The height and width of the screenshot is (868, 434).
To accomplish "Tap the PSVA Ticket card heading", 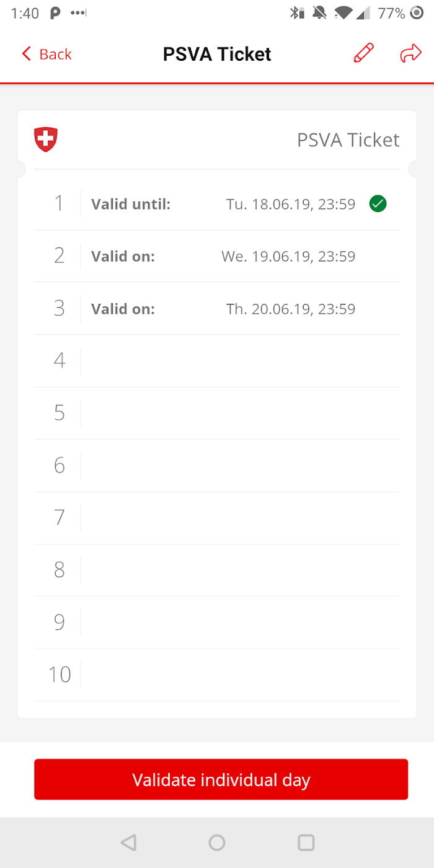I will pyautogui.click(x=348, y=139).
